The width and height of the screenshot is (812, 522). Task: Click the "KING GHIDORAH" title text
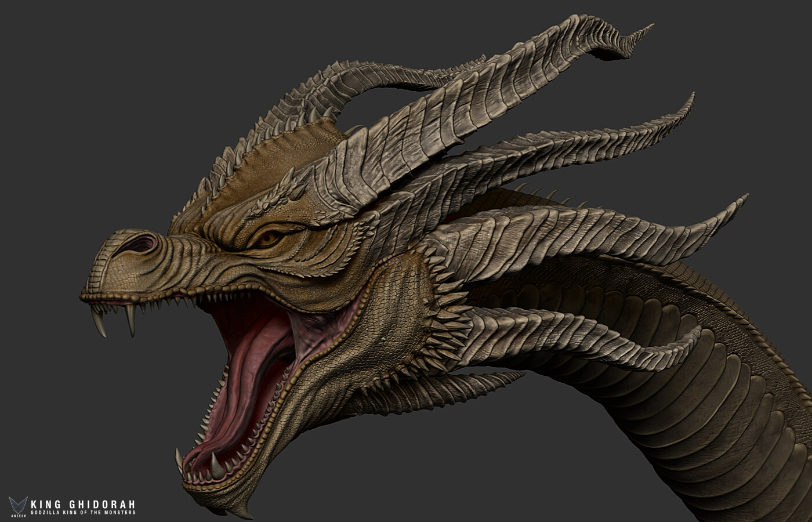(x=82, y=504)
